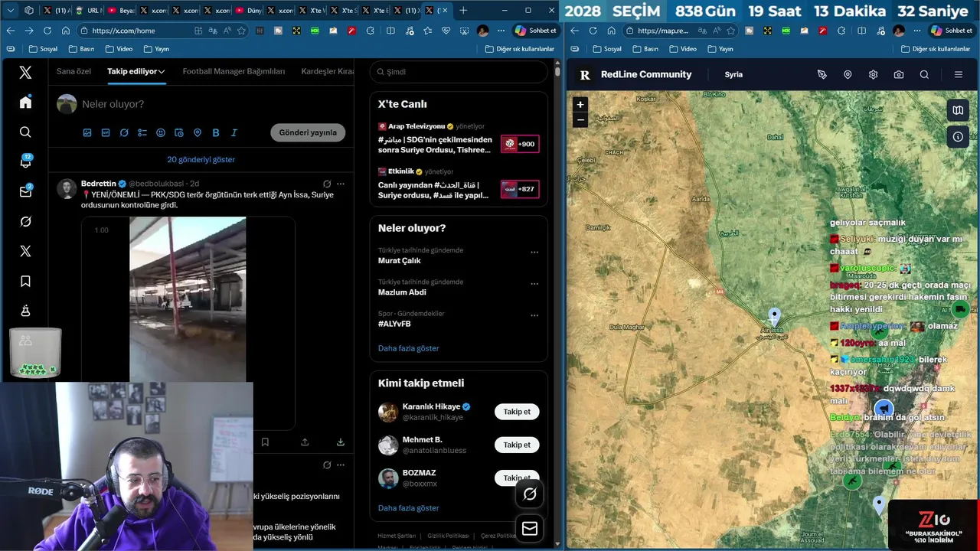Open options for Mazlum Abdi trend
The height and width of the screenshot is (551, 980).
pyautogui.click(x=534, y=284)
